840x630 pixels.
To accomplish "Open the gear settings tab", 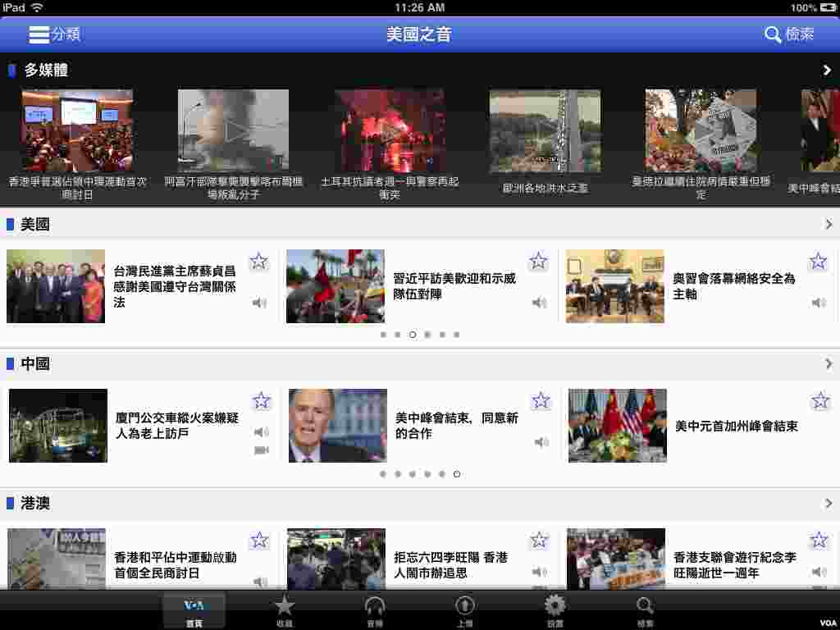I will (555, 611).
